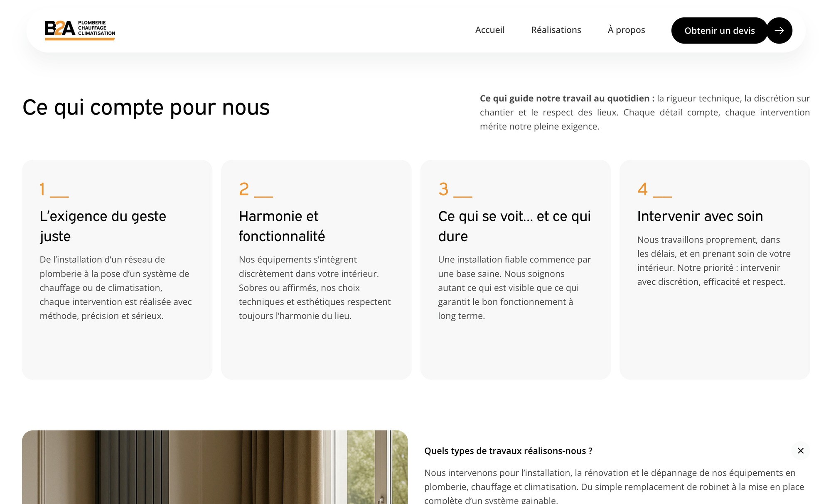This screenshot has height=504, width=831.
Task: Click the curtain and radiator interior photo
Action: (x=214, y=467)
